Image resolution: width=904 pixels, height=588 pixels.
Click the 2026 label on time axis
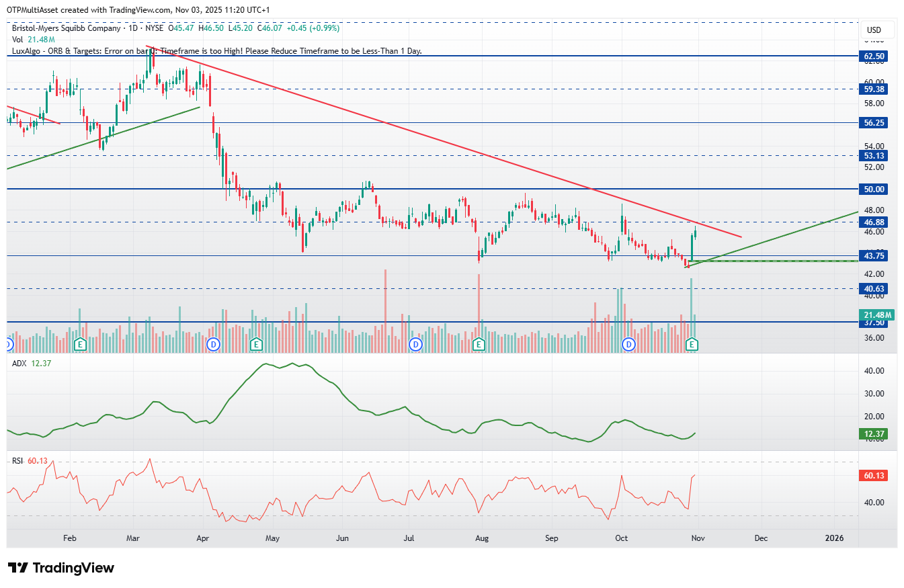[834, 538]
